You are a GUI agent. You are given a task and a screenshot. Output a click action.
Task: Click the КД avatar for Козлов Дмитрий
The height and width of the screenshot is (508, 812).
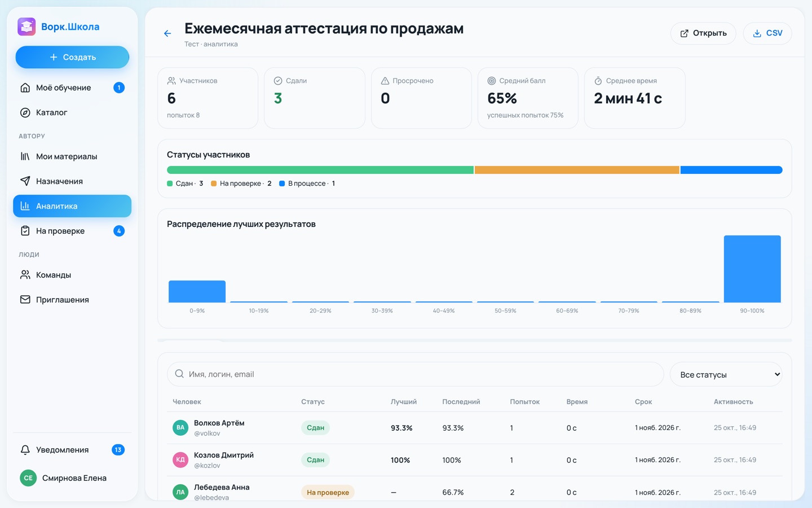pos(180,460)
